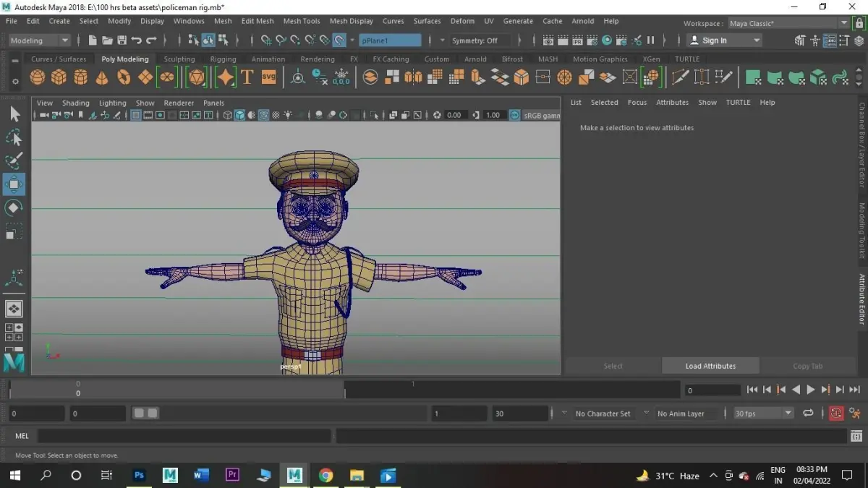This screenshot has width=868, height=488.
Task: Click the polygon cube shelf icon
Action: click(59, 77)
